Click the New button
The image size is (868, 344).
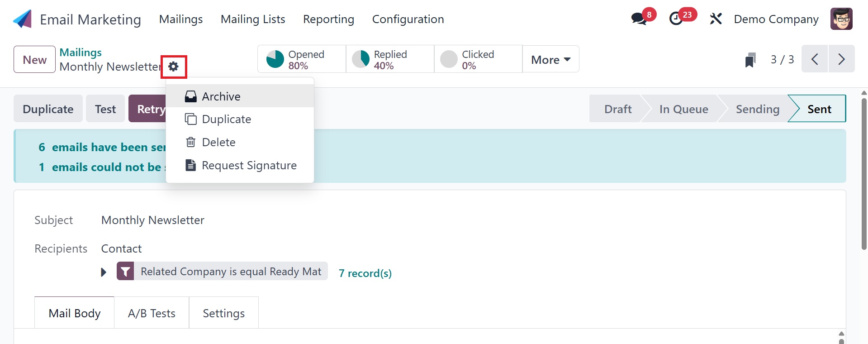(34, 60)
